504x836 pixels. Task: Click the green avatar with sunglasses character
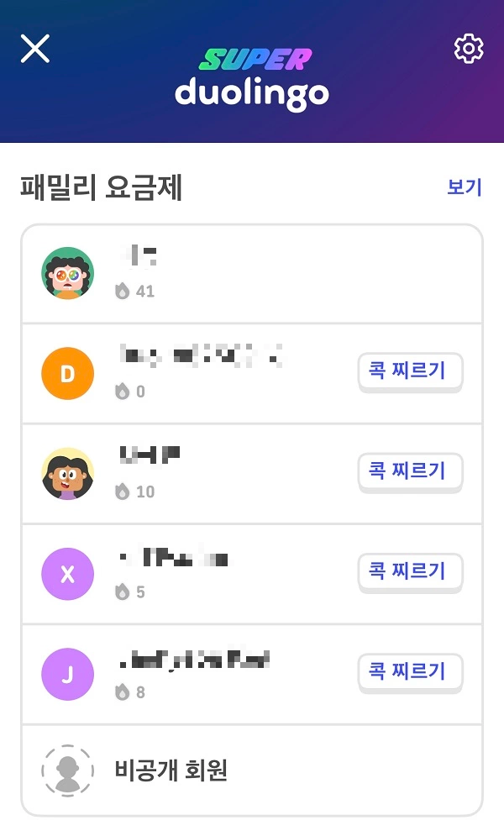pyautogui.click(x=67, y=273)
